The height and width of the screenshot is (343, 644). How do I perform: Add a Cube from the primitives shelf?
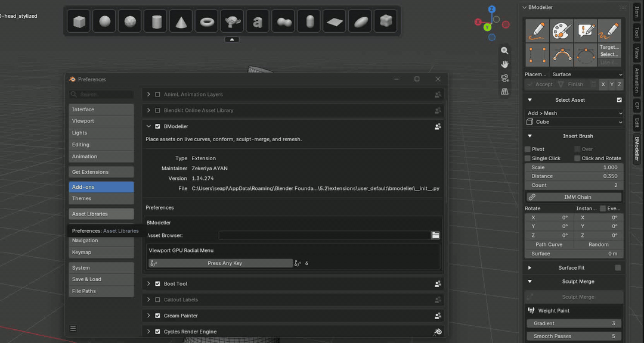(79, 21)
